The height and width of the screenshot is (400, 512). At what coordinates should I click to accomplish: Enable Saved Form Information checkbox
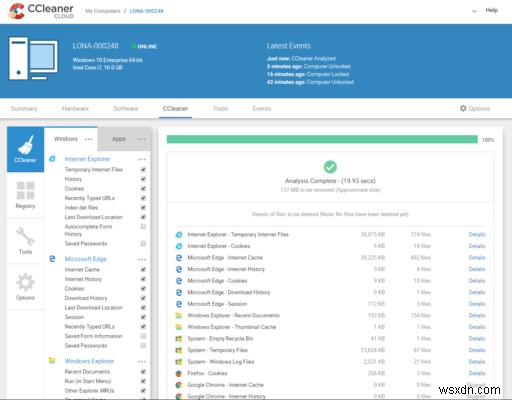point(143,336)
